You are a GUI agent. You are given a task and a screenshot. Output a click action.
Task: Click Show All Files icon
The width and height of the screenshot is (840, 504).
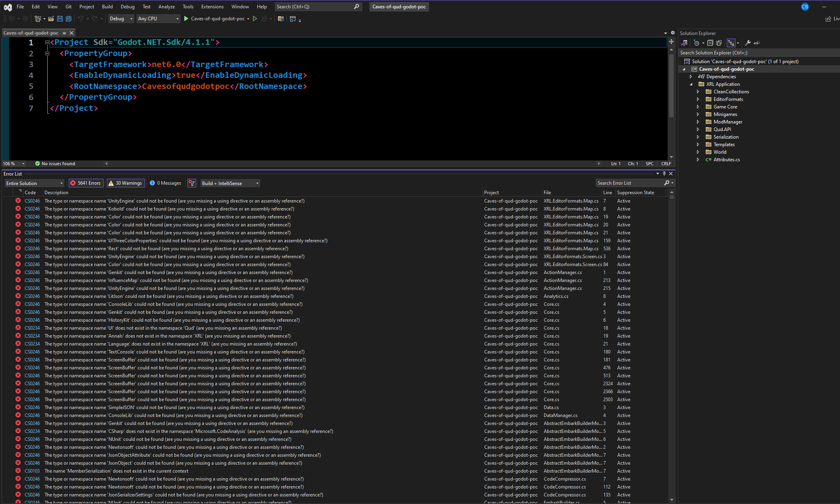tap(719, 43)
